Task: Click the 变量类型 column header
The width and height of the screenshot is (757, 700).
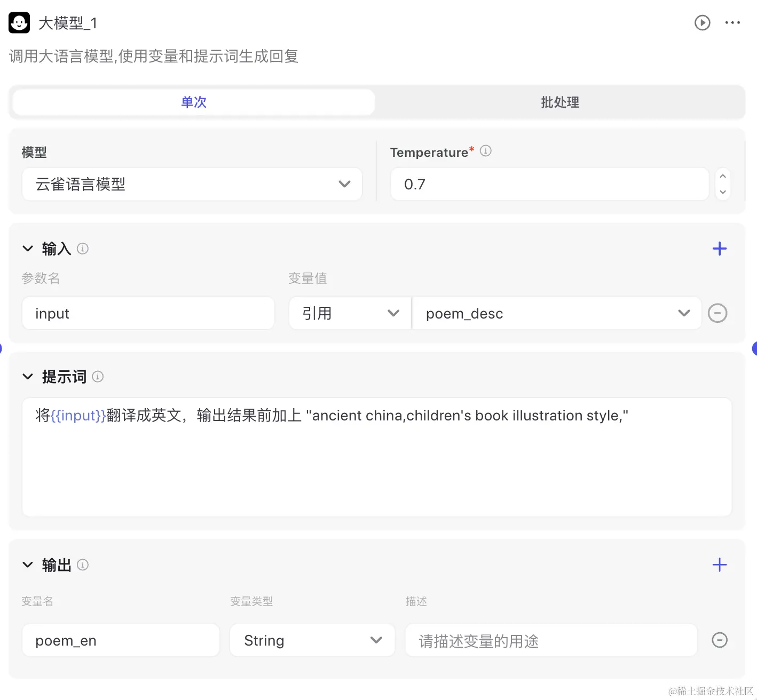Action: [x=251, y=601]
